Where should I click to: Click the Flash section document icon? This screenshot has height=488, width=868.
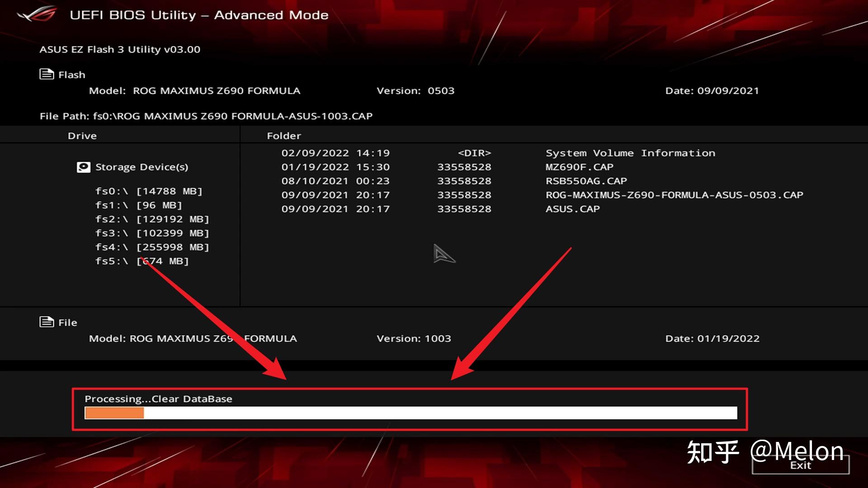point(47,74)
